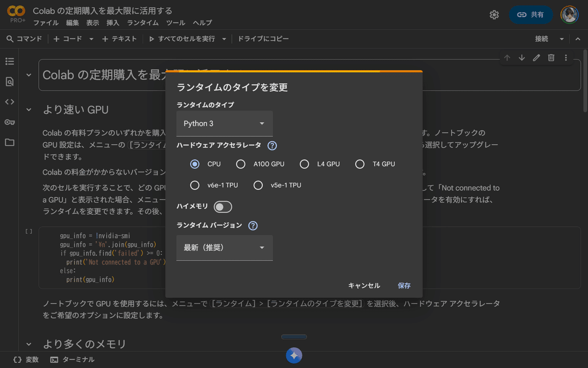Viewport: 588px width, 368px height.
Task: Open the 表示 menu
Action: tap(93, 23)
